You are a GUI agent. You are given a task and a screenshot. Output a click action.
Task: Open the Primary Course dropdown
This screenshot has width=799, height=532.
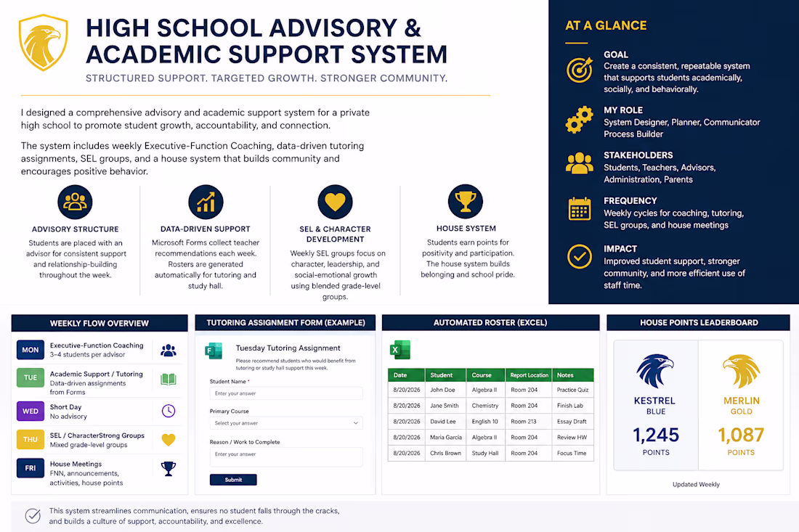(286, 423)
